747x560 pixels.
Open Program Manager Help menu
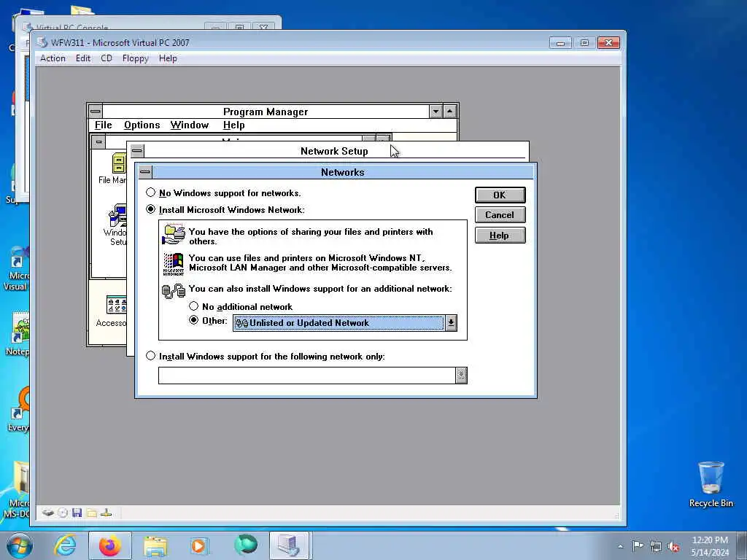(x=233, y=125)
